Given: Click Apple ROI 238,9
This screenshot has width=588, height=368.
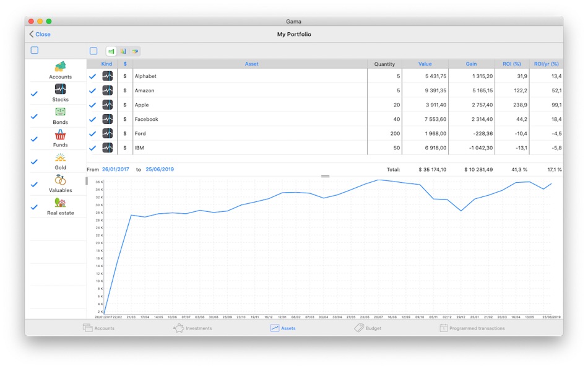Looking at the screenshot, I should [520, 105].
